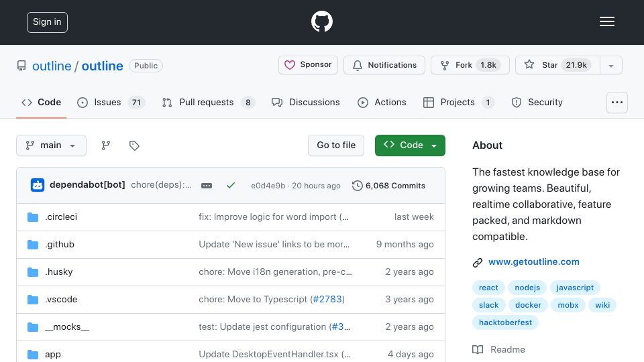The height and width of the screenshot is (362, 644).
Task: Click the Public visibility badge
Action: click(x=146, y=66)
